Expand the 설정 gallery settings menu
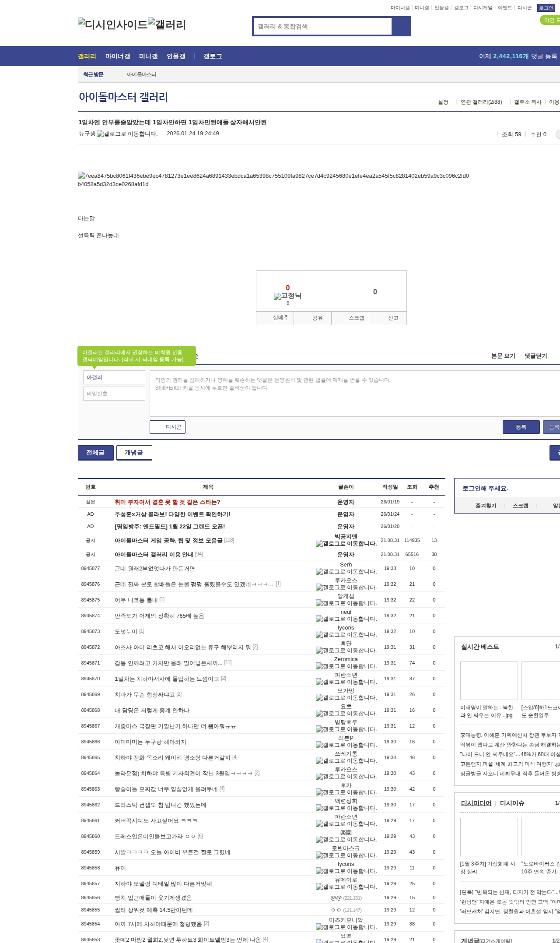The image size is (560, 943). tap(443, 102)
